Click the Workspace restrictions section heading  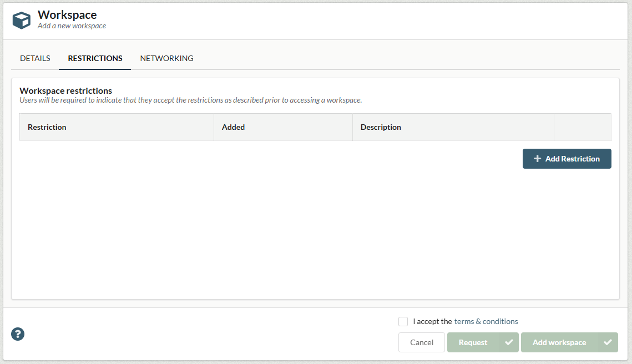66,90
